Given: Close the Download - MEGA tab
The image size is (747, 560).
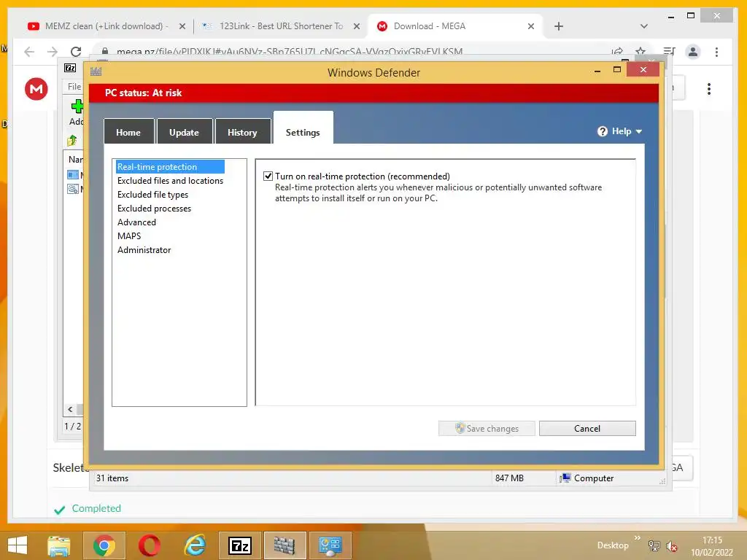Looking at the screenshot, I should 531,27.
